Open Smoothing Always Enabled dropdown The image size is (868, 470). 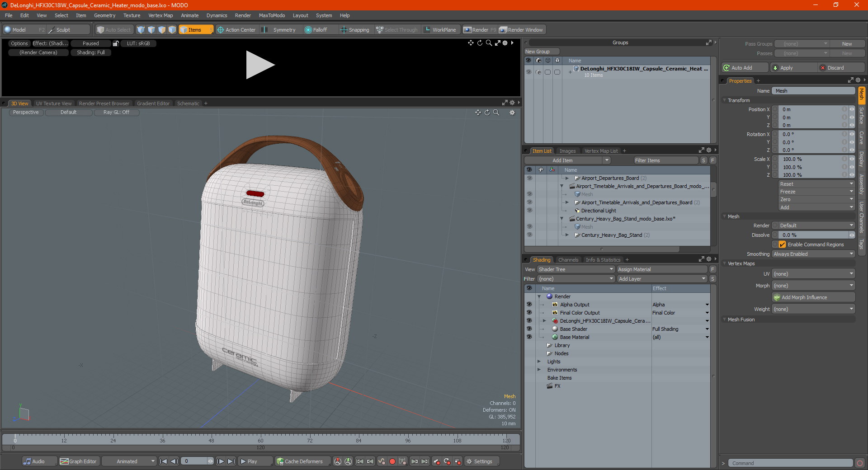813,254
